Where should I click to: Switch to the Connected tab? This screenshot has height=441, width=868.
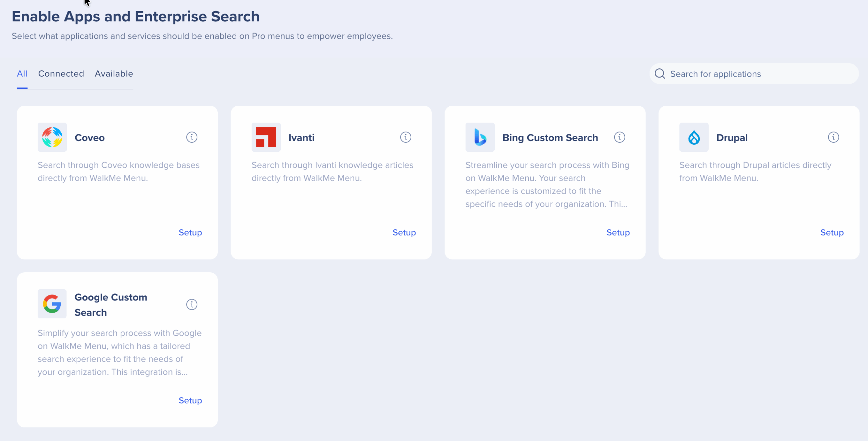tap(61, 74)
